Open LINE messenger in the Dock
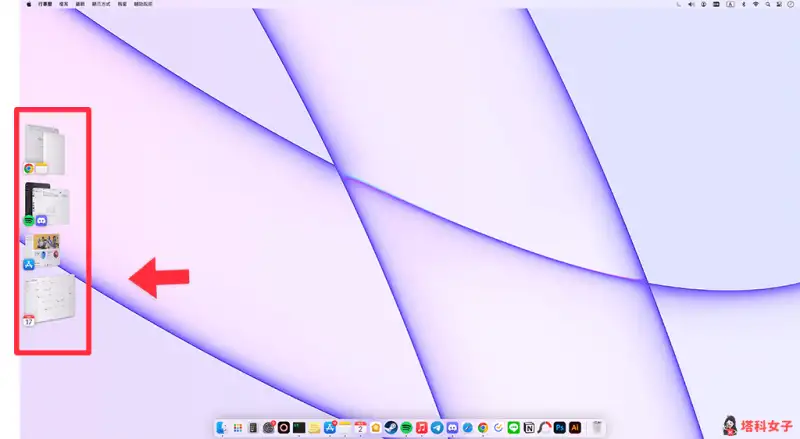 pyautogui.click(x=514, y=427)
